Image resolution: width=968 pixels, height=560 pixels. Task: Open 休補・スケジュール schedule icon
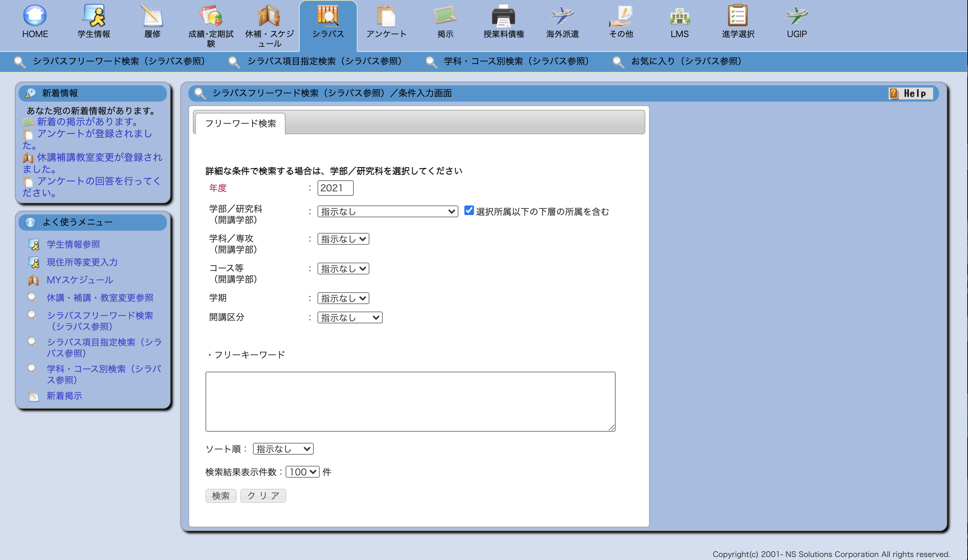point(269,15)
